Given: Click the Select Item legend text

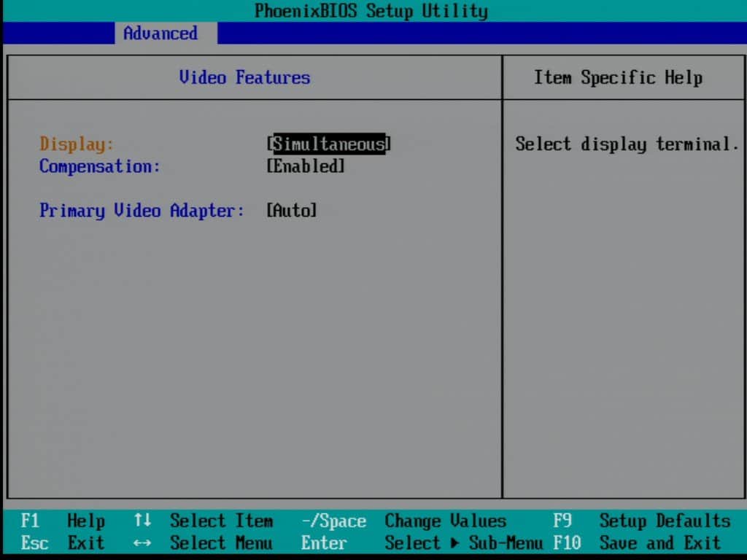Looking at the screenshot, I should pyautogui.click(x=222, y=521).
